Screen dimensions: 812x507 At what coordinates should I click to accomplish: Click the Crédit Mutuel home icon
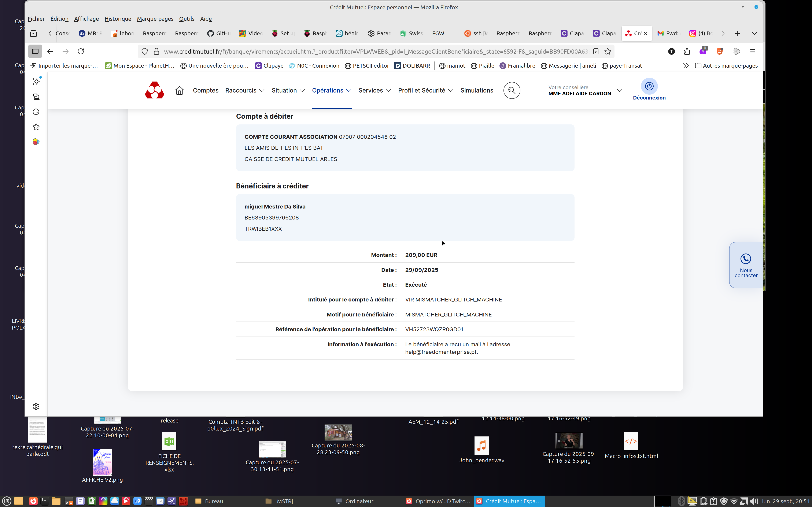pos(180,90)
